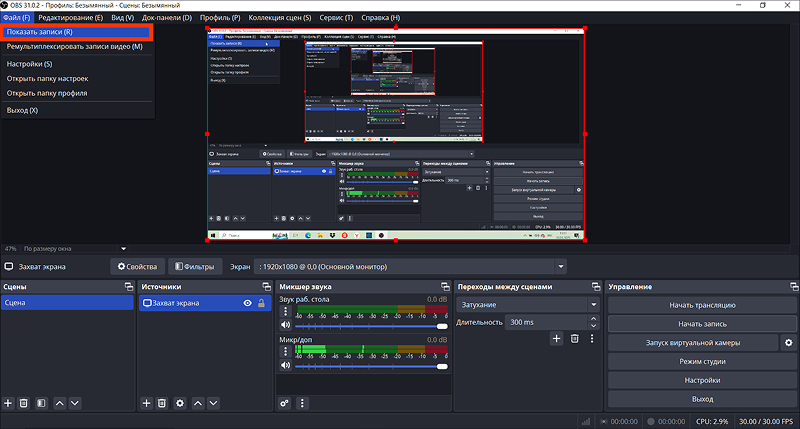Add a new scene with plus icon
Image resolution: width=800 pixels, height=429 pixels.
[8, 403]
